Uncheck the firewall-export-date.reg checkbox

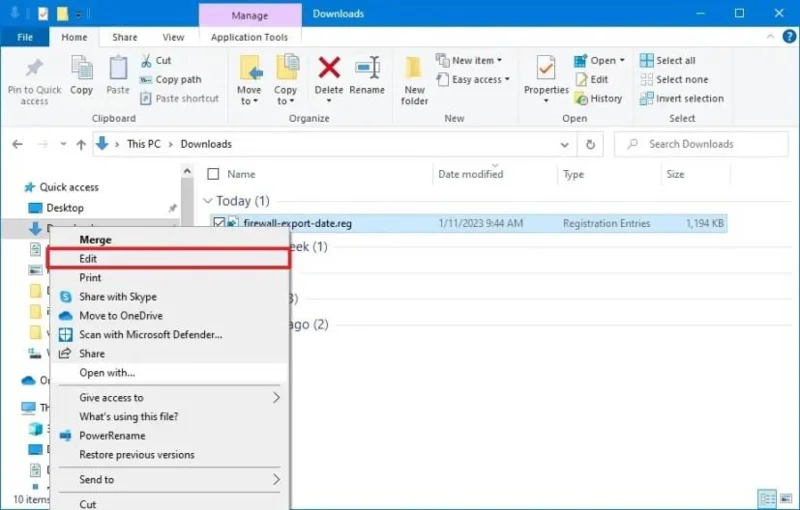click(x=219, y=223)
